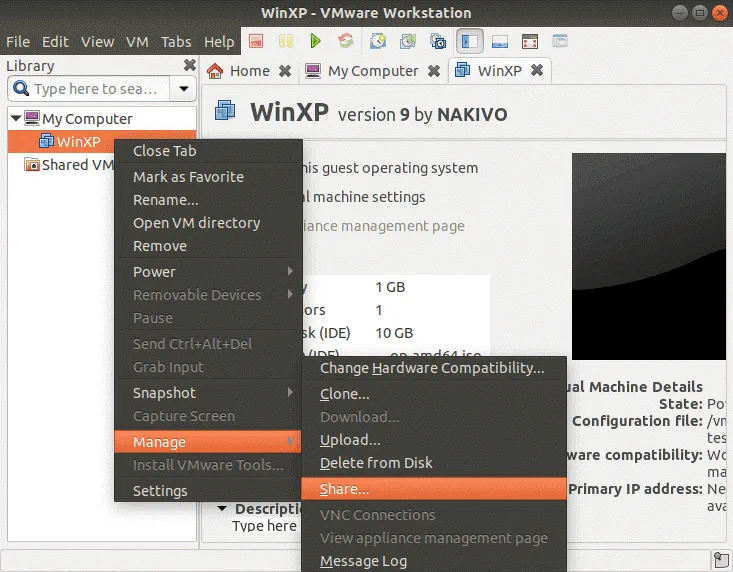The image size is (733, 572).
Task: Open the Snapshot Manager toolbar icon
Action: [x=437, y=42]
